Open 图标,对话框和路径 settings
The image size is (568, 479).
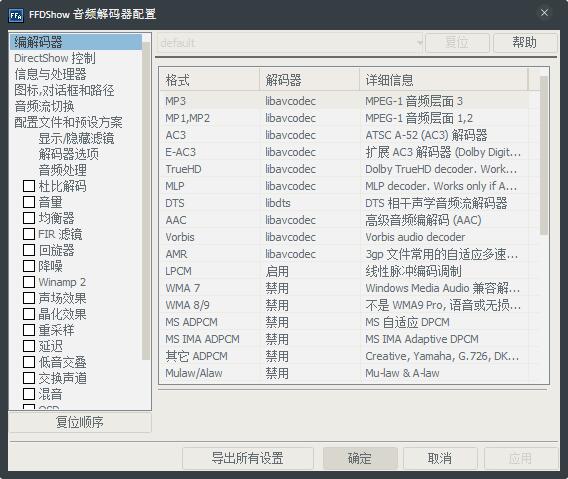click(x=64, y=90)
